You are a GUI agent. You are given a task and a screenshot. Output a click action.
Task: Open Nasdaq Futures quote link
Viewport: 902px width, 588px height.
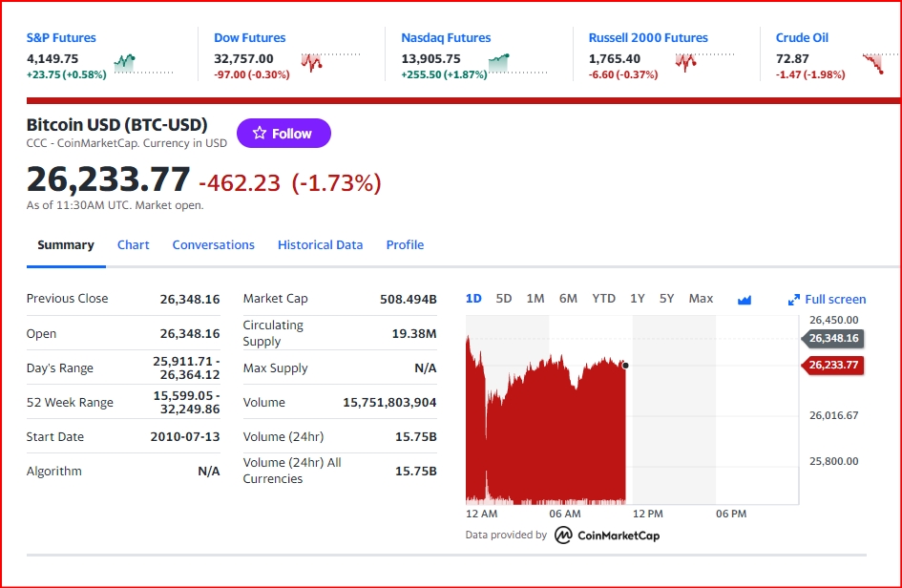point(446,38)
